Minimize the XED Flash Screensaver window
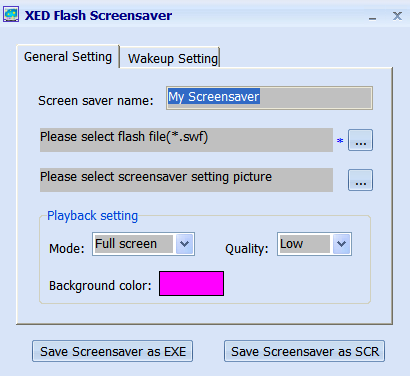The width and height of the screenshot is (410, 376). tap(372, 17)
